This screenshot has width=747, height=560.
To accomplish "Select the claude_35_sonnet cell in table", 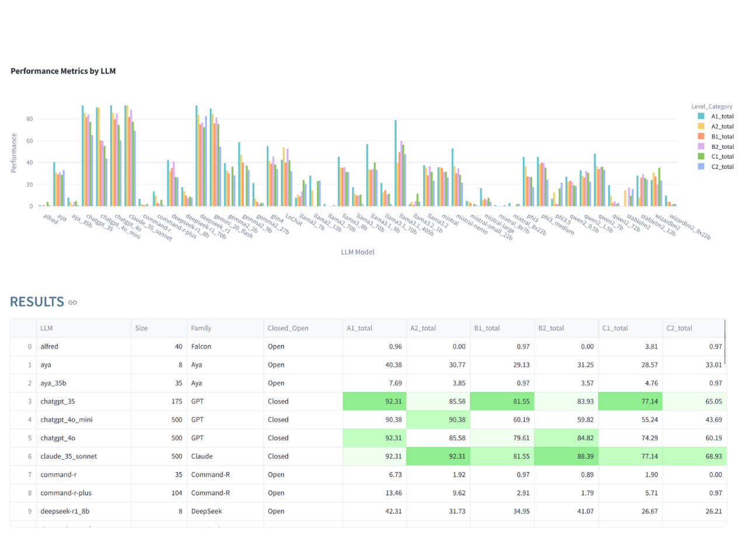I will pos(69,456).
